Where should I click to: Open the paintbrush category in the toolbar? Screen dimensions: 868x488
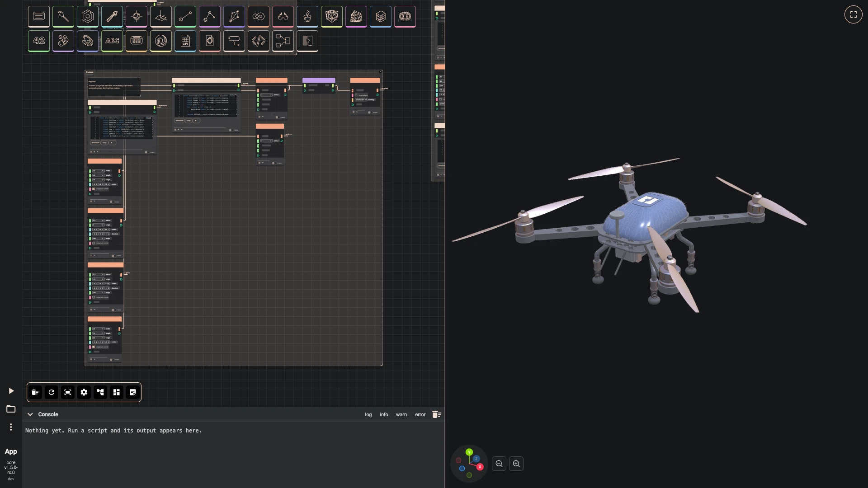tap(63, 17)
